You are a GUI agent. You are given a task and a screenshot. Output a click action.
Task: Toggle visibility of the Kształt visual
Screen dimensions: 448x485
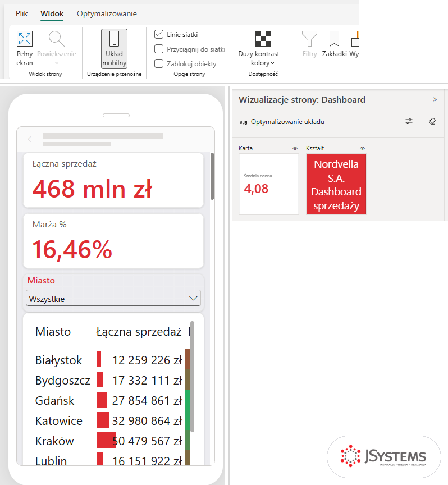pyautogui.click(x=362, y=148)
